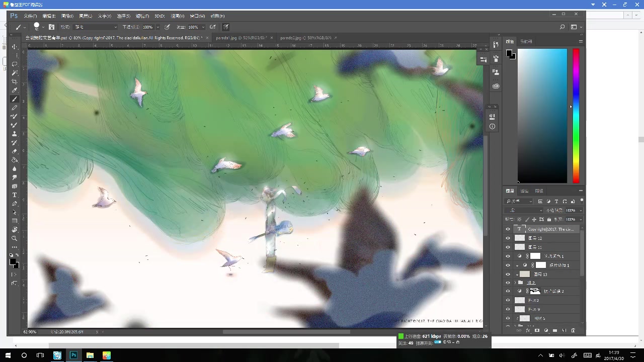Click the zoom percentage field in status bar
This screenshot has height=362, width=644.
[30, 332]
